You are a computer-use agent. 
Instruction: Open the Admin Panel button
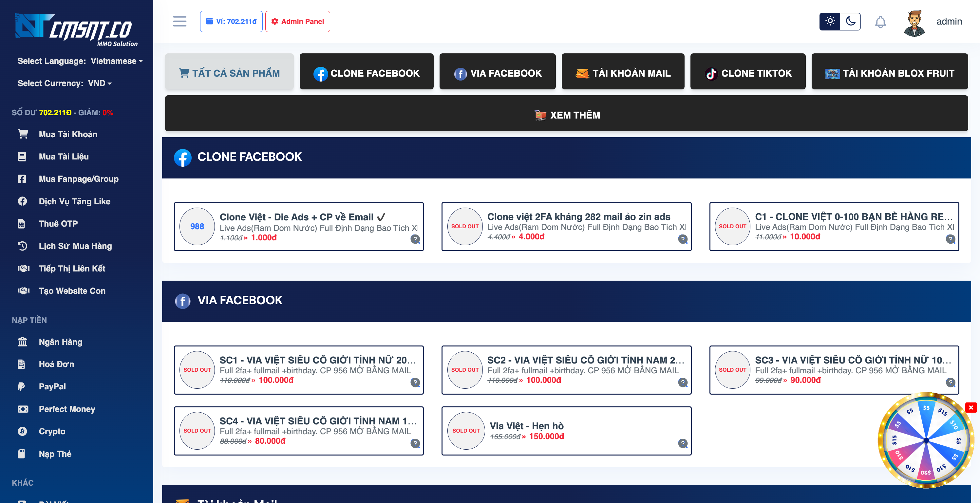(x=297, y=21)
